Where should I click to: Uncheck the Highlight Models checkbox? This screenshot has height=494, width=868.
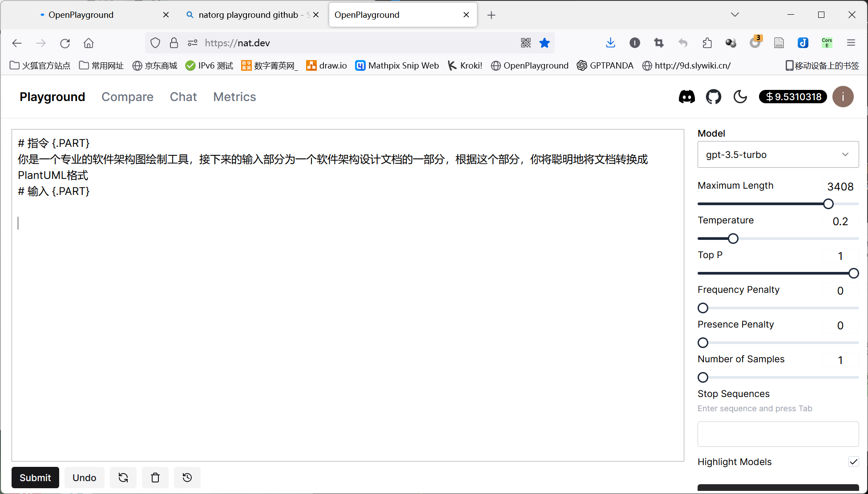[x=853, y=462]
